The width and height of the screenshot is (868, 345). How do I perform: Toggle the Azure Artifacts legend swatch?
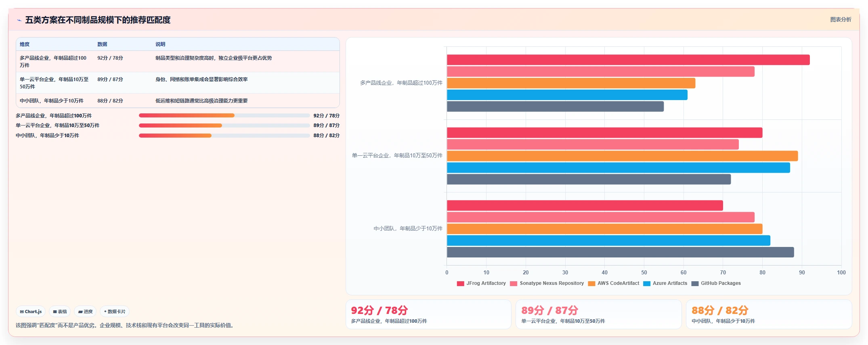(647, 284)
